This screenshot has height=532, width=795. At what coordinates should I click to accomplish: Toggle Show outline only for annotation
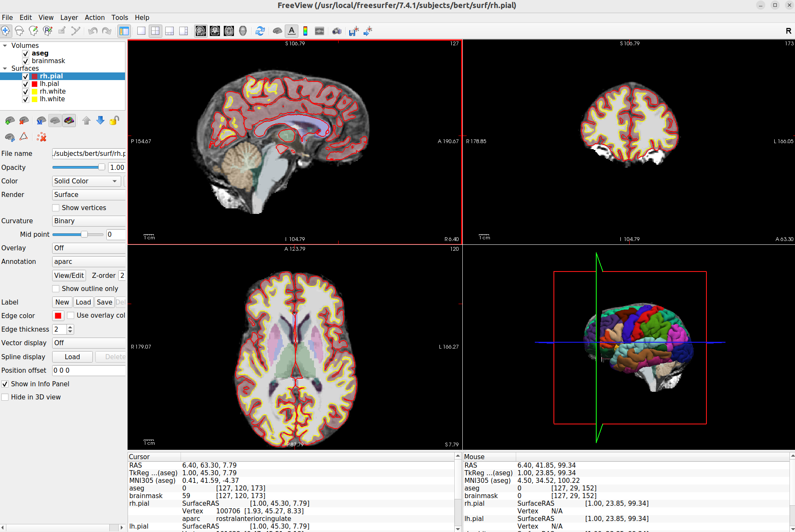point(56,288)
